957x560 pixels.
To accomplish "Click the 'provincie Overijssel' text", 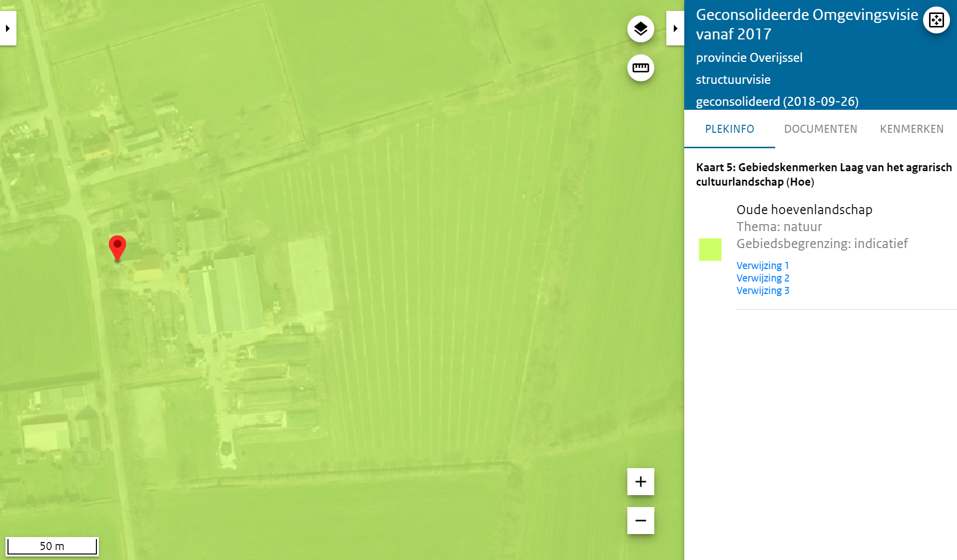I will 749,58.
